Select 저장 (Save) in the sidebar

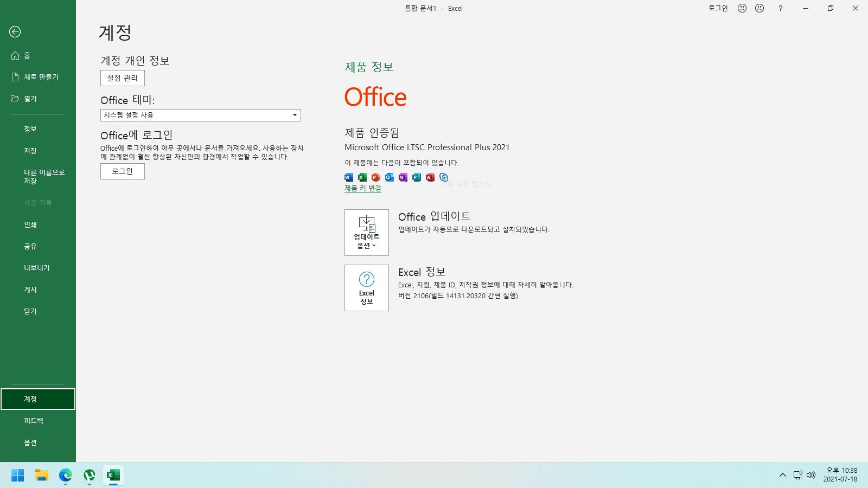(38, 151)
